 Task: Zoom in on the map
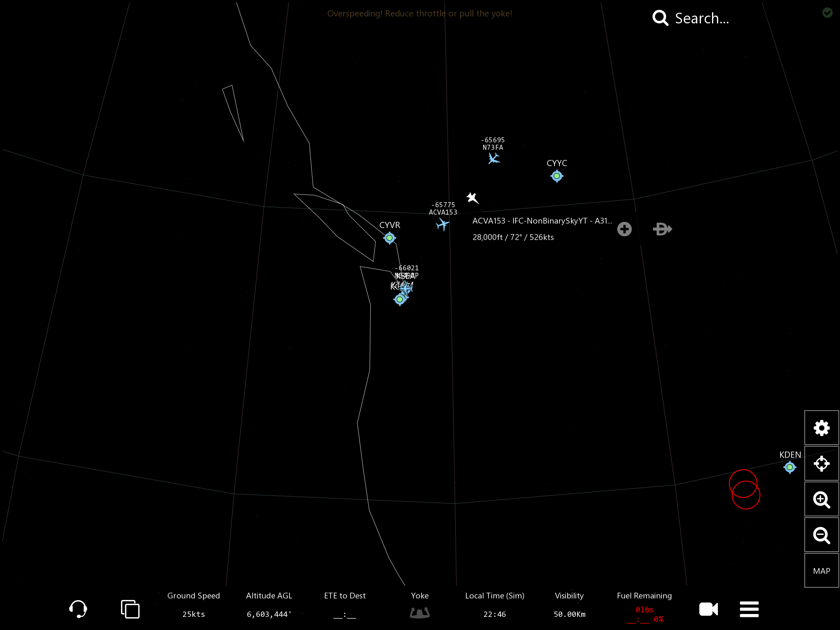tap(821, 499)
